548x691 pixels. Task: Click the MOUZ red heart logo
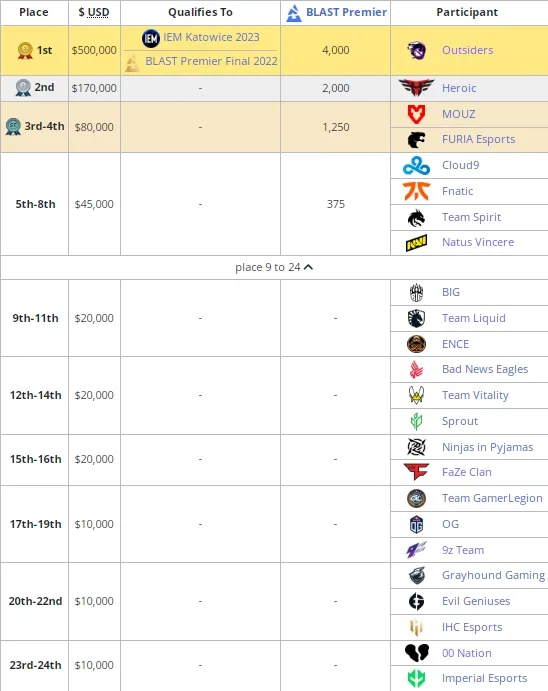click(x=416, y=114)
